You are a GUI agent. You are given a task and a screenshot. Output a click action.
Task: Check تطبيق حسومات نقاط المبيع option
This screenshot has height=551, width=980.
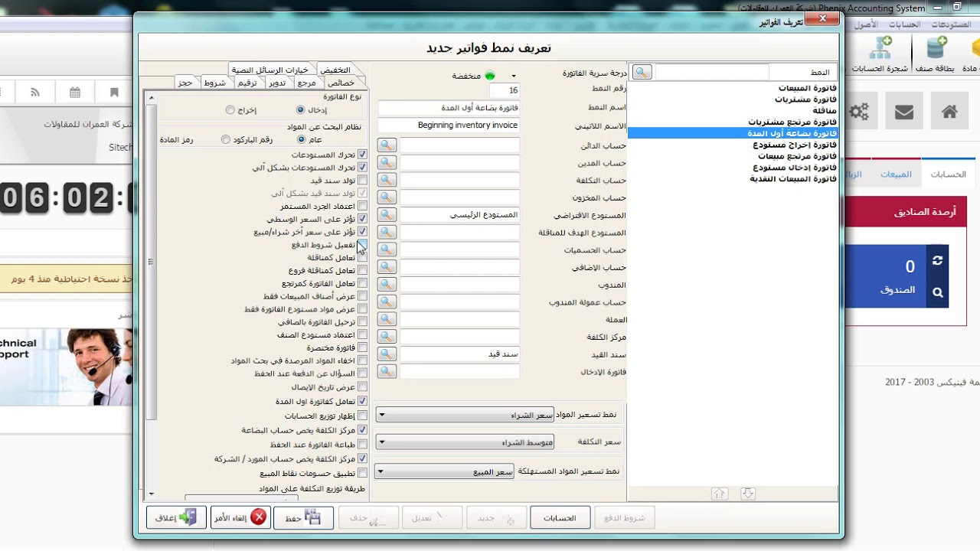point(363,473)
